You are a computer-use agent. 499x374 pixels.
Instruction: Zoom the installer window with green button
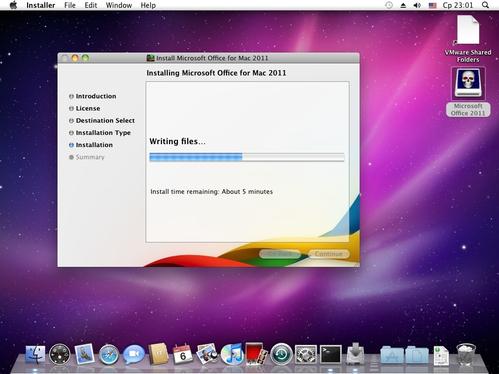coord(85,58)
